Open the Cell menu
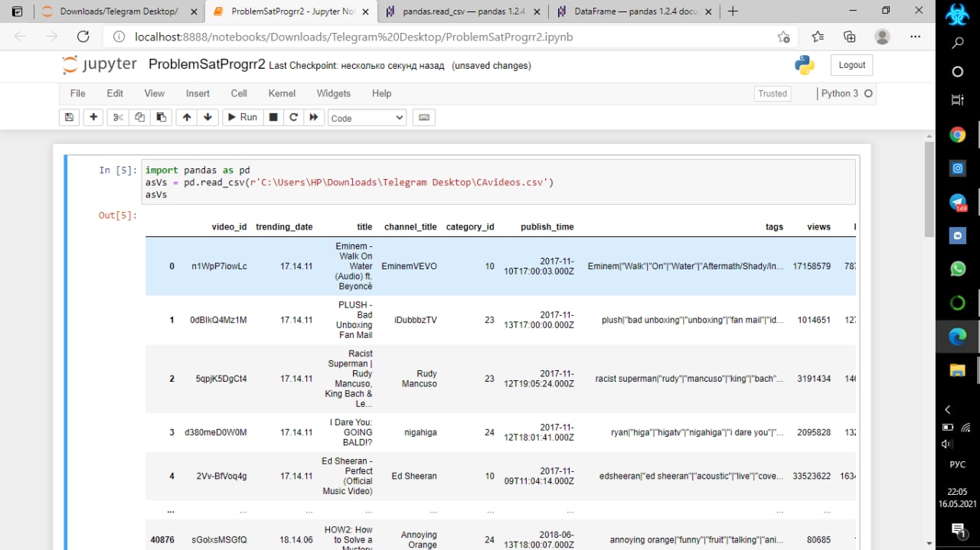980x550 pixels. [239, 93]
